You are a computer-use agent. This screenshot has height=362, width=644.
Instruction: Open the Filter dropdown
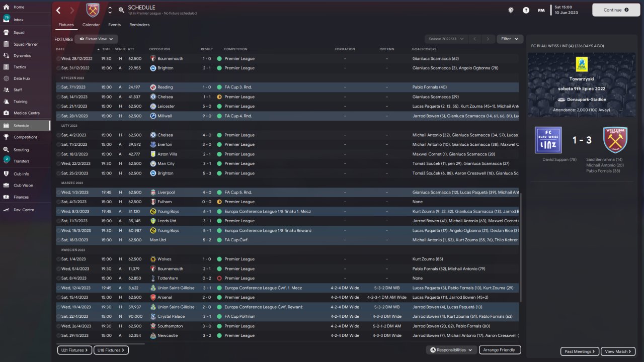click(x=510, y=39)
